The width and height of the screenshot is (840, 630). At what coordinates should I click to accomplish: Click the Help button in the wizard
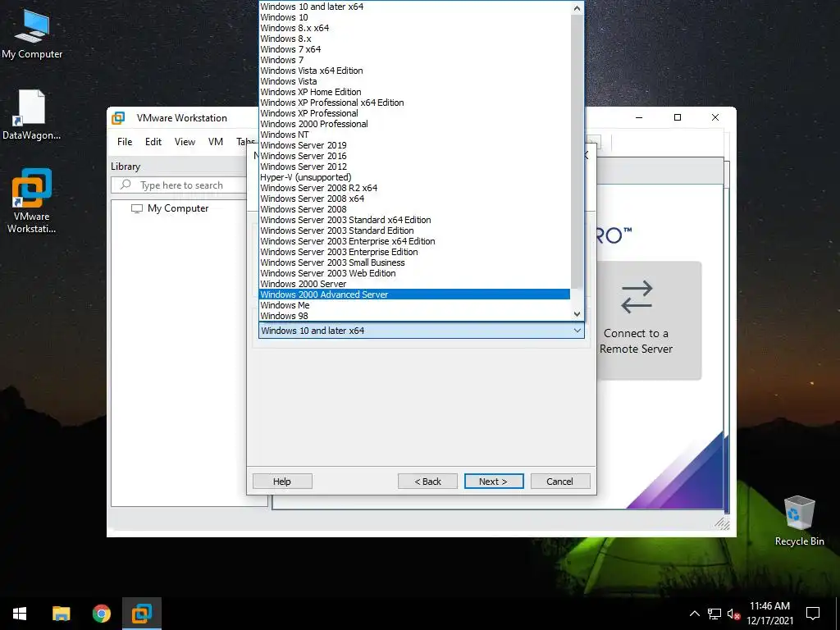click(x=282, y=481)
